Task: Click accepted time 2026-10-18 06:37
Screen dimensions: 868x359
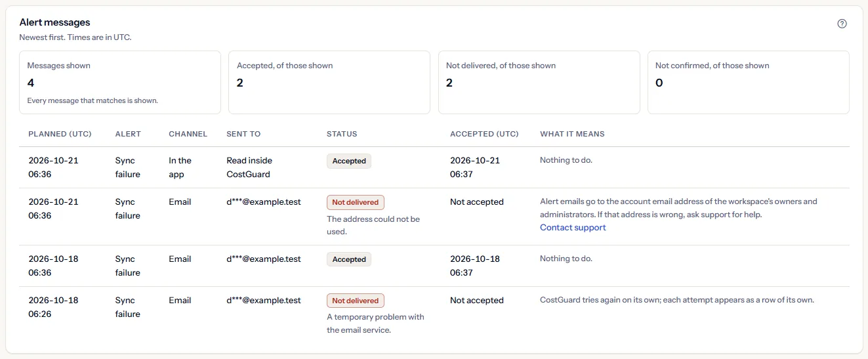Action: pos(475,266)
